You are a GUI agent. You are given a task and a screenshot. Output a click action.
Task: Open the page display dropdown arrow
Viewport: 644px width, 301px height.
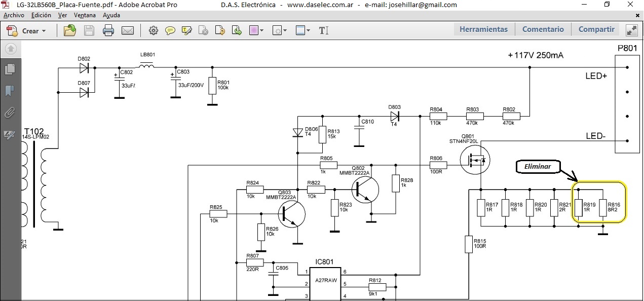coord(309,31)
